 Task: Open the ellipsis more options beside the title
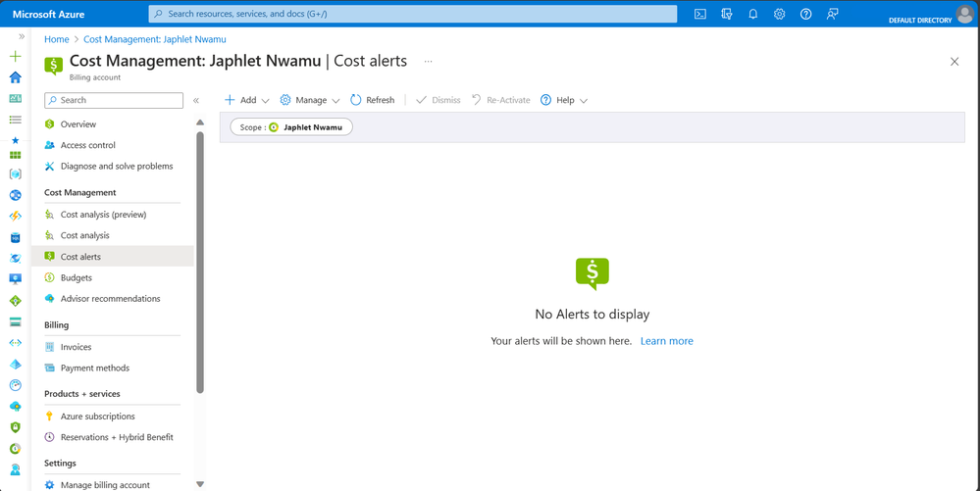click(x=428, y=62)
